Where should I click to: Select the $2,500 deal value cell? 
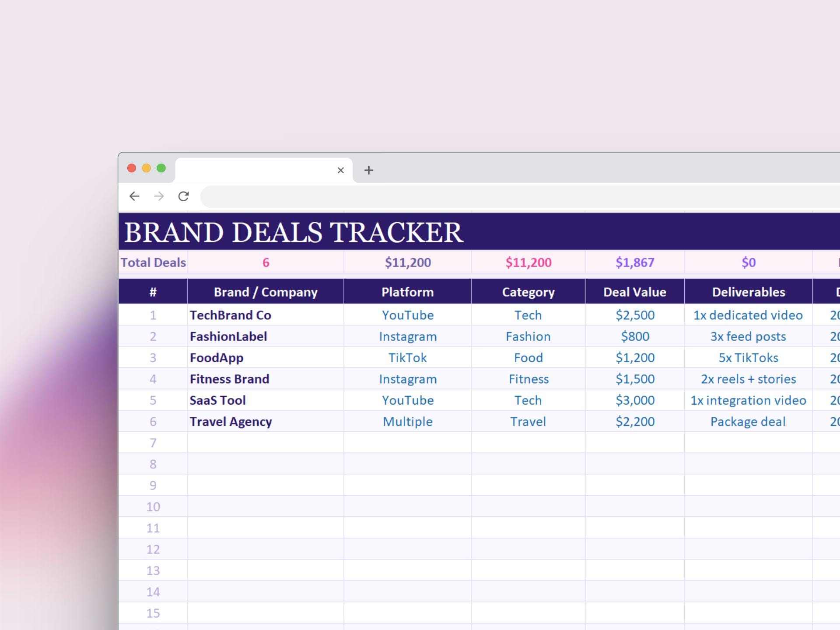[x=635, y=315]
